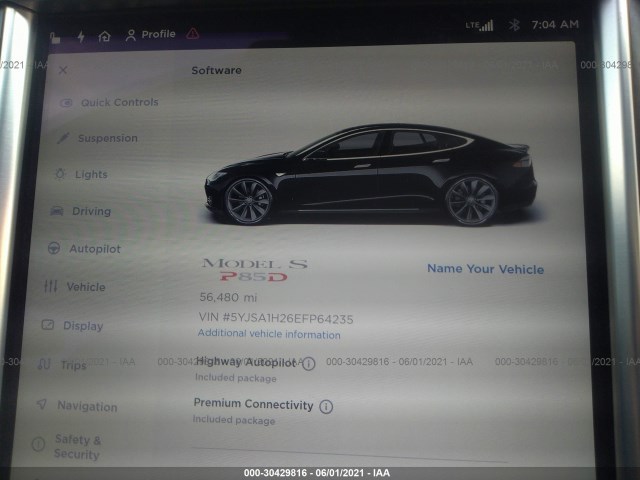Open the Trips settings
The width and height of the screenshot is (640, 480).
coord(62,364)
